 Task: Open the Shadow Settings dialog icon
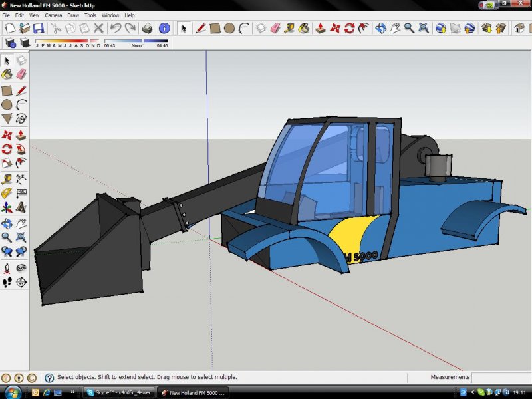pos(9,43)
